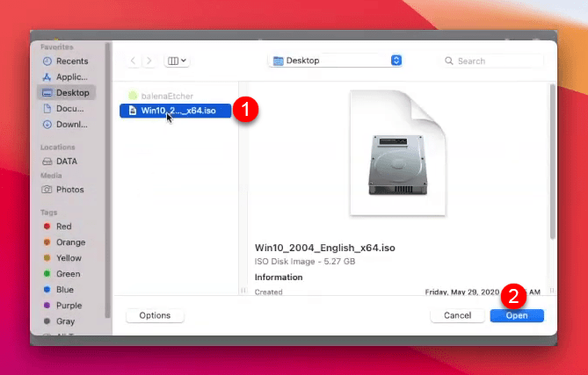Select the Desktop sidebar item
The image size is (588, 375).
tap(67, 92)
